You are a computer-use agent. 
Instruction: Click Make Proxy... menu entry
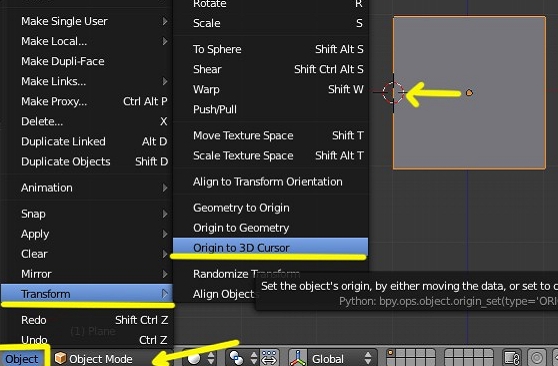coord(87,101)
